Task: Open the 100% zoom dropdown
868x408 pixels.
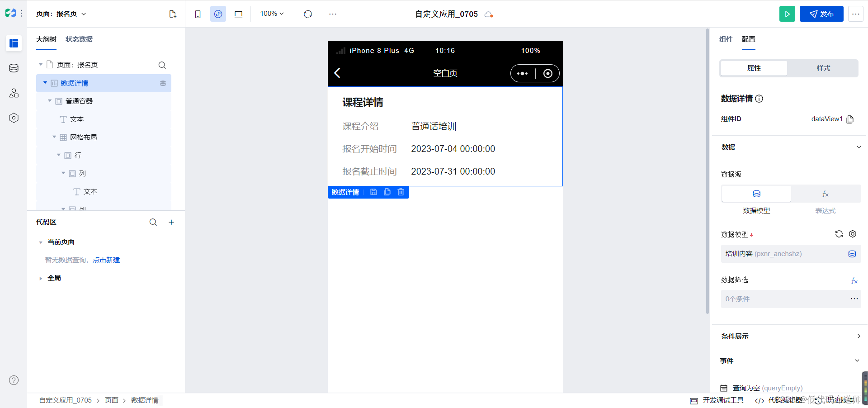Action: (272, 14)
